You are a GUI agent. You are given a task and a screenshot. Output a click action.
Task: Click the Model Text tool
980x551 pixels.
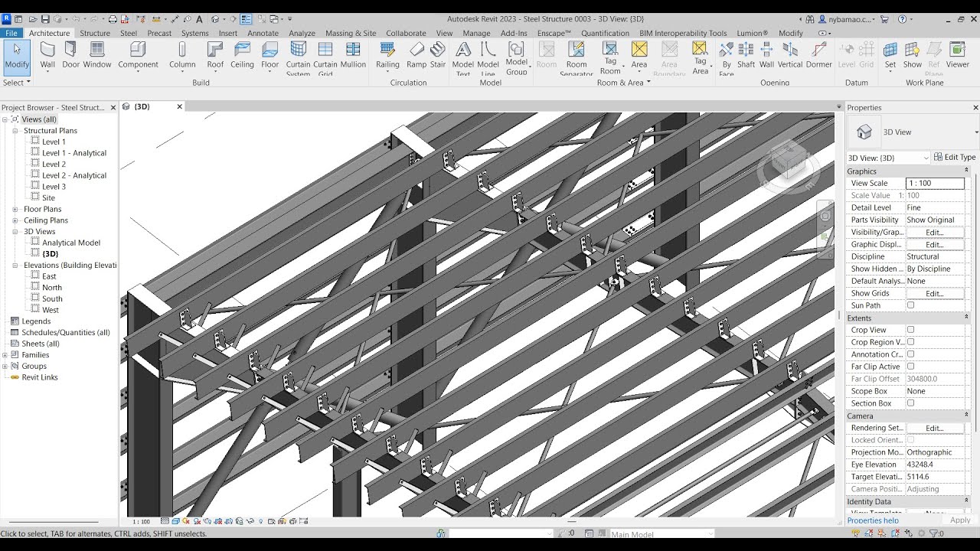[x=463, y=59]
